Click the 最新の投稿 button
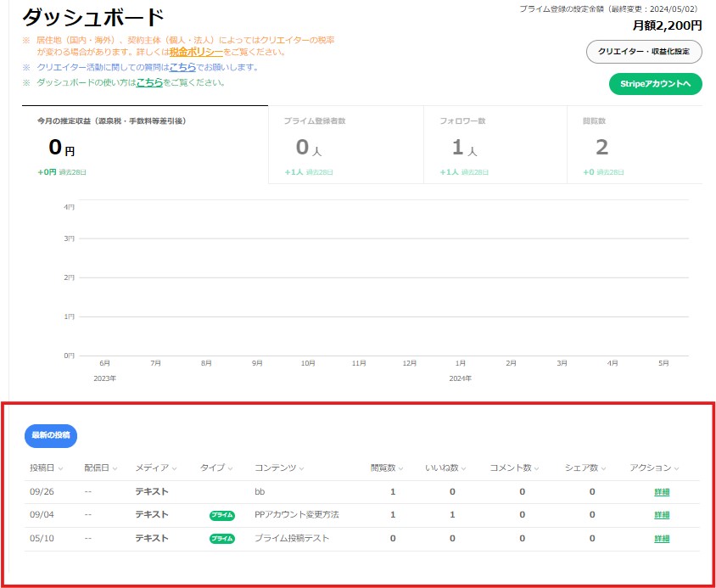This screenshot has height=588, width=716. click(x=49, y=435)
